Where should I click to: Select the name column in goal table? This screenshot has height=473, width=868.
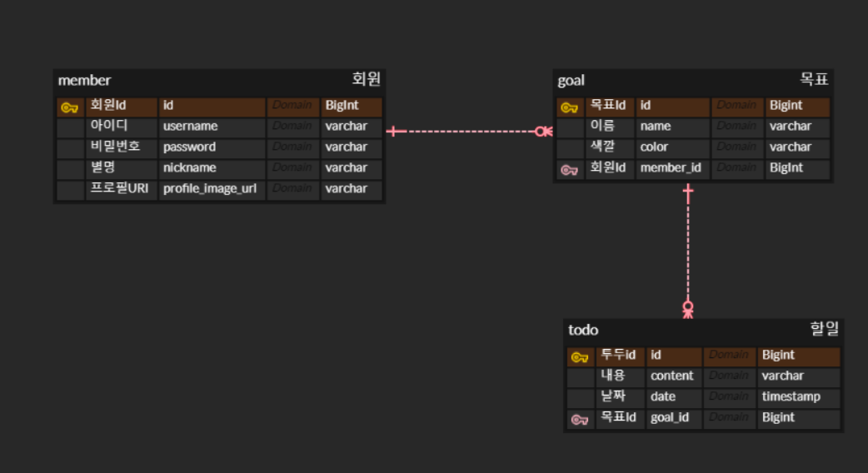coord(672,126)
